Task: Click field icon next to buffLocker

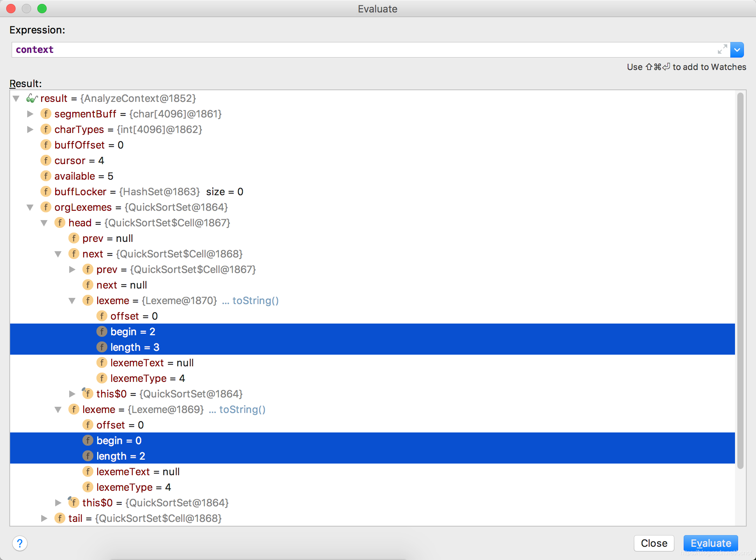Action: [46, 192]
